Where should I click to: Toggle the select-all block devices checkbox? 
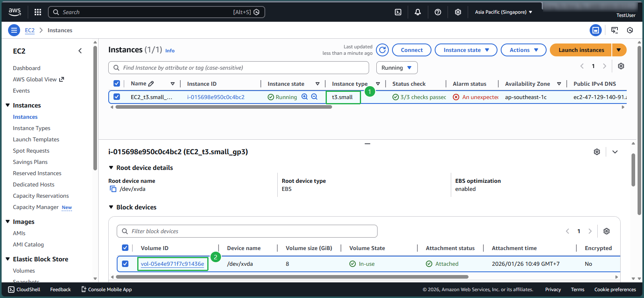(x=125, y=248)
